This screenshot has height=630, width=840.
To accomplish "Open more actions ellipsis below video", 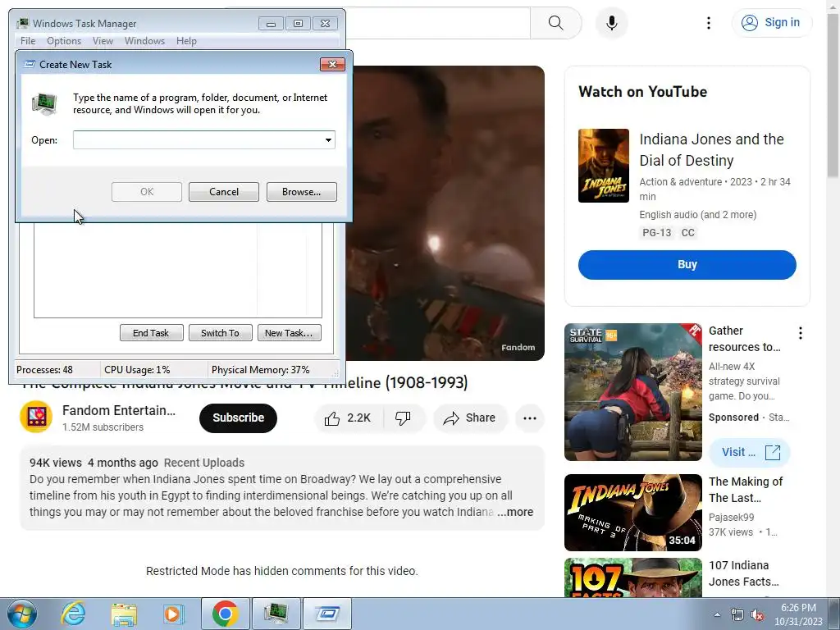I will click(x=530, y=418).
